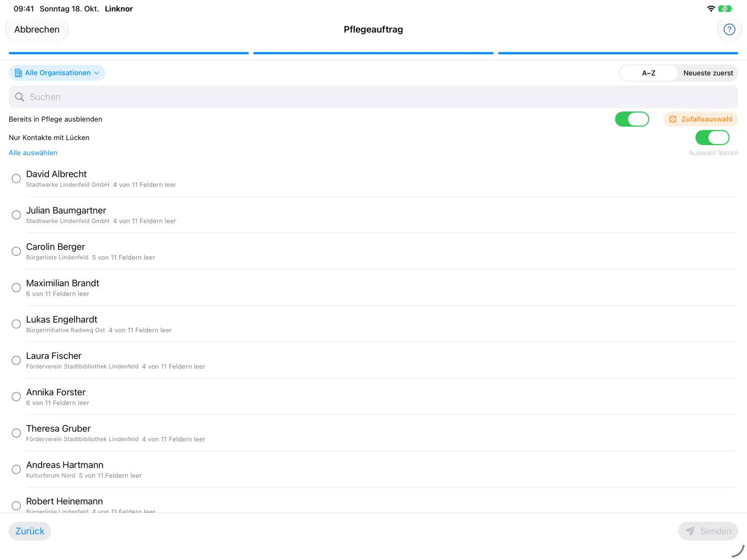Select Laura Fischer radio button
747x560 pixels.
tap(17, 361)
